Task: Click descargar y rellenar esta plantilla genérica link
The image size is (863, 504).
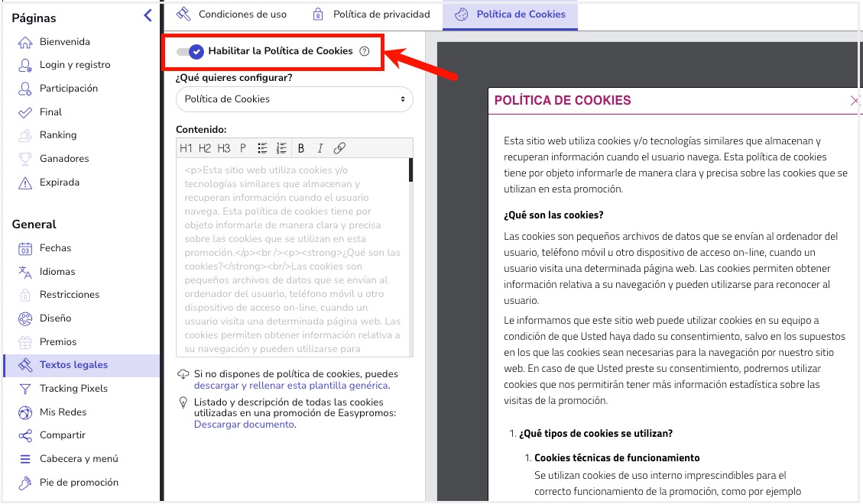Action: coord(291,386)
